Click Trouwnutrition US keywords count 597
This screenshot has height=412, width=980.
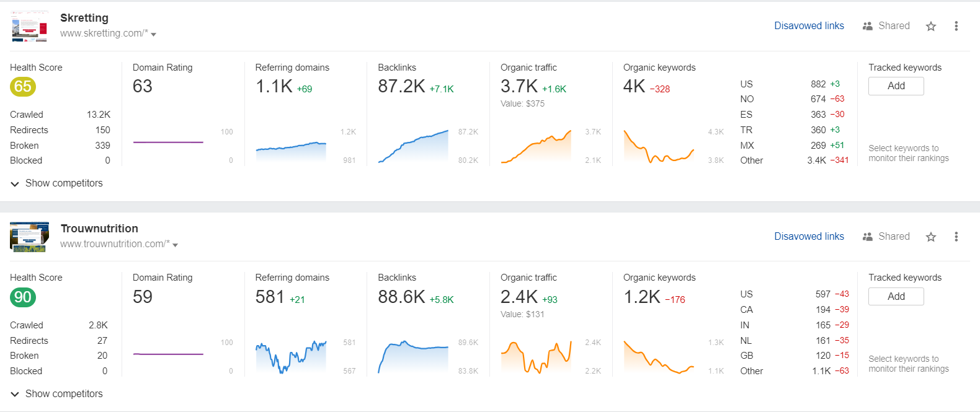823,294
